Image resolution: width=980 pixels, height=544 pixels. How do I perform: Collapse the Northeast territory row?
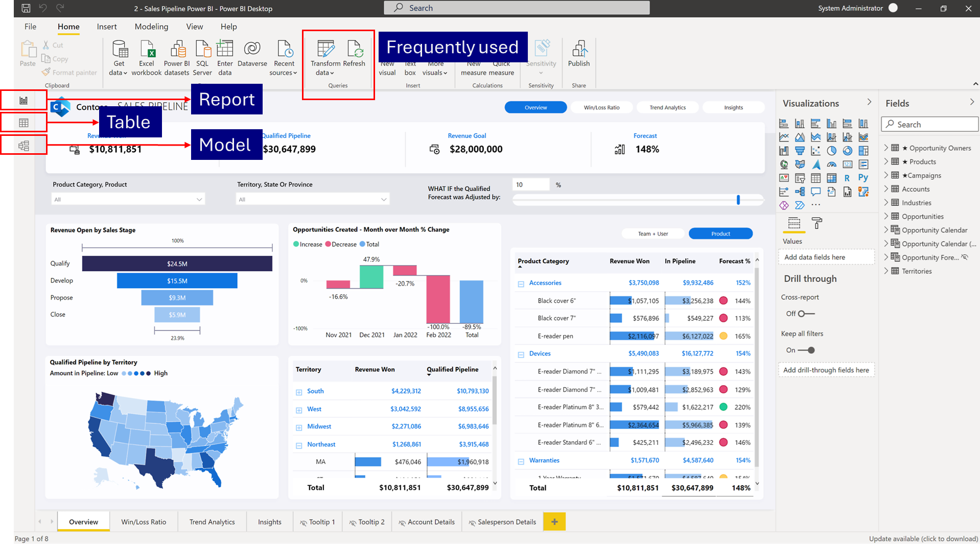pos(299,445)
